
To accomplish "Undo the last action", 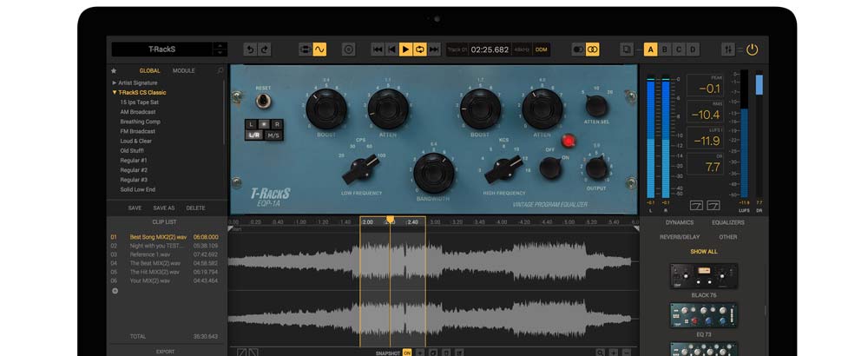I will (x=250, y=49).
